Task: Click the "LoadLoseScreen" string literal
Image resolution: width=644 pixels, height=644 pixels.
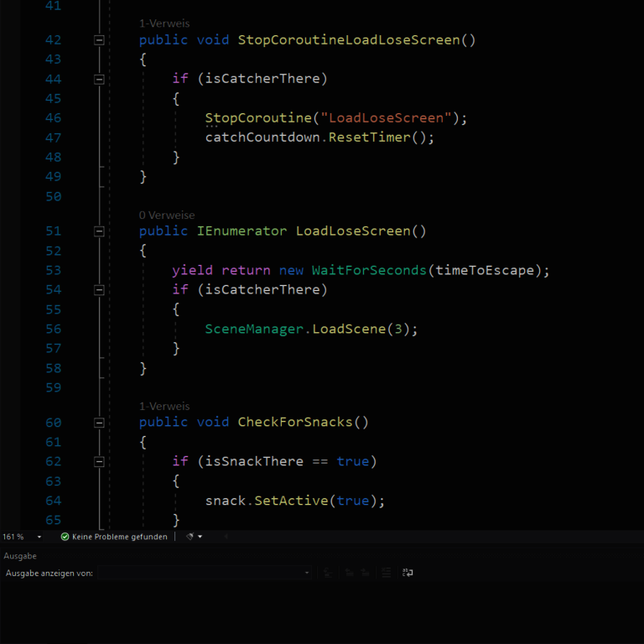Action: pyautogui.click(x=386, y=118)
